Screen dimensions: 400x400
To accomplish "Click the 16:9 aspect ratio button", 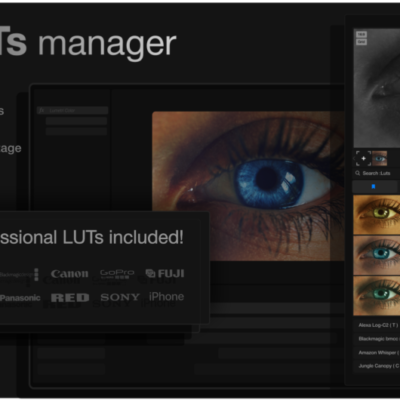I will pos(361,34).
